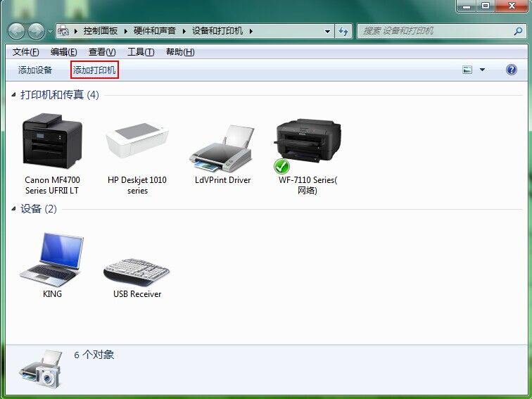Screen dimensions: 532x399
Task: Open the 帮助(H) menu
Action: coord(180,52)
